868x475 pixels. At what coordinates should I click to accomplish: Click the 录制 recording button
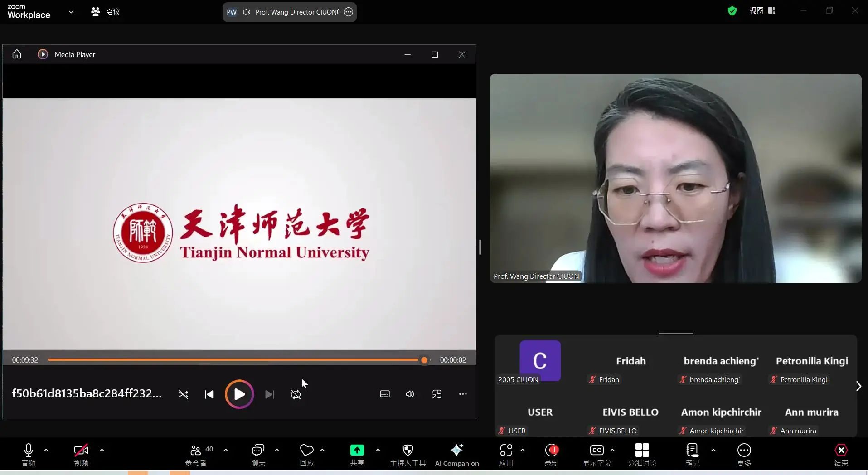[552, 455]
